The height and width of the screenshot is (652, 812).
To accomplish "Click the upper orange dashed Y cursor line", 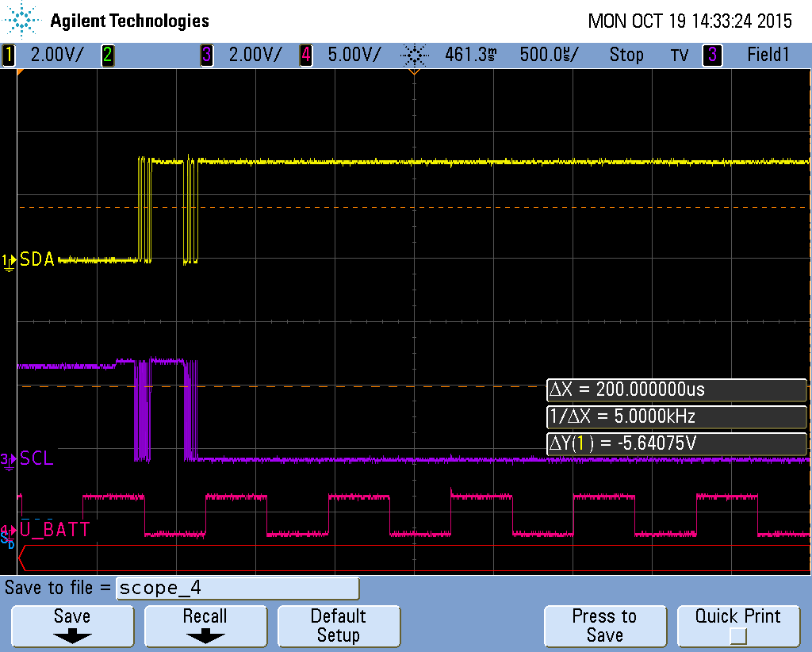I will tap(414, 207).
